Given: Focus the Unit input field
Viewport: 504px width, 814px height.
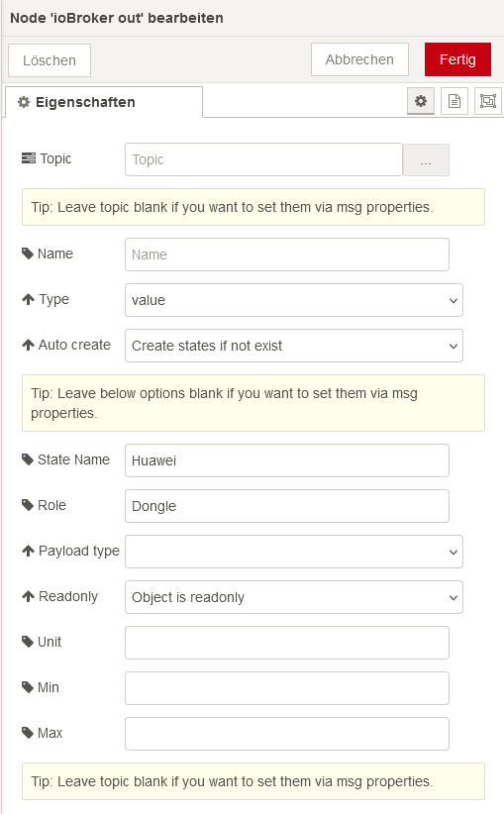Looking at the screenshot, I should (287, 643).
